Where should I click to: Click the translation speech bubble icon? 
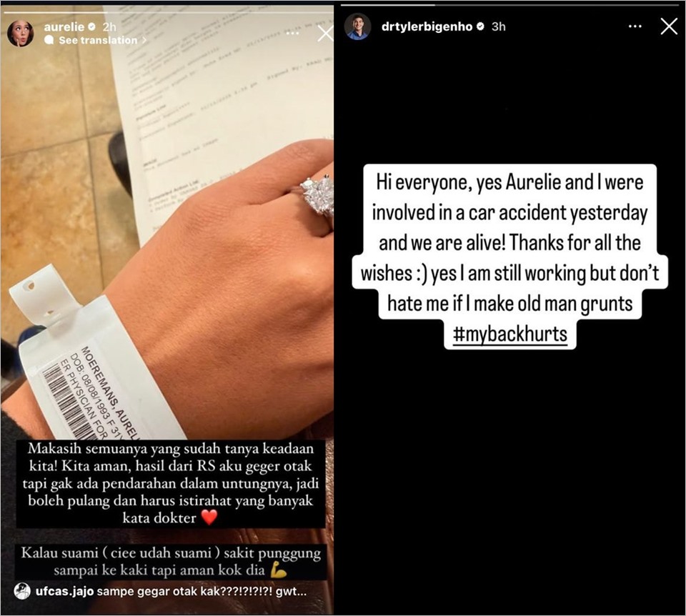[x=49, y=40]
